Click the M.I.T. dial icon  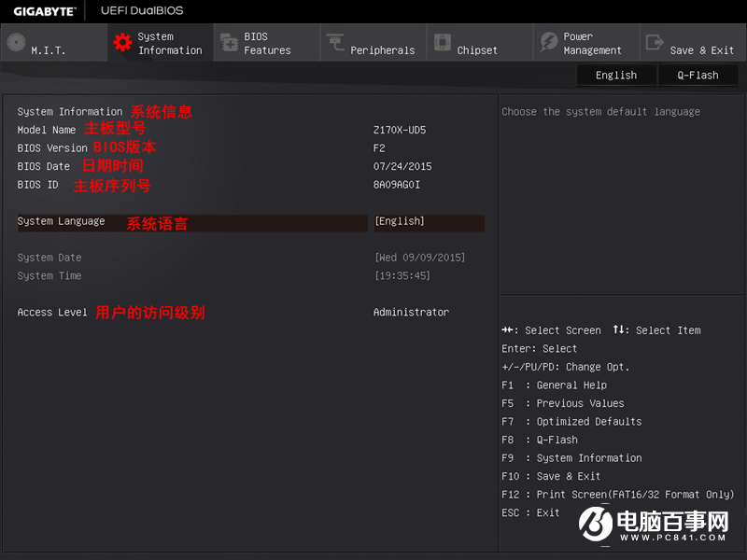[16, 42]
